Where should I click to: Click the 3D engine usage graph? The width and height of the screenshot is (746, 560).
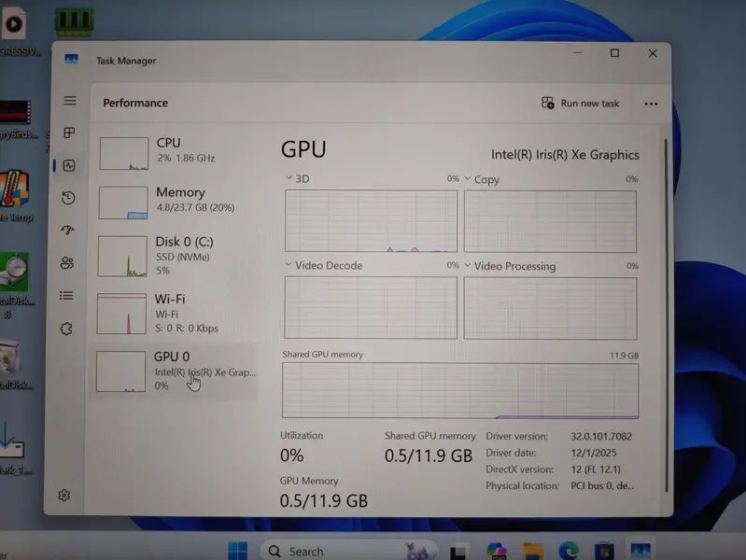click(371, 221)
